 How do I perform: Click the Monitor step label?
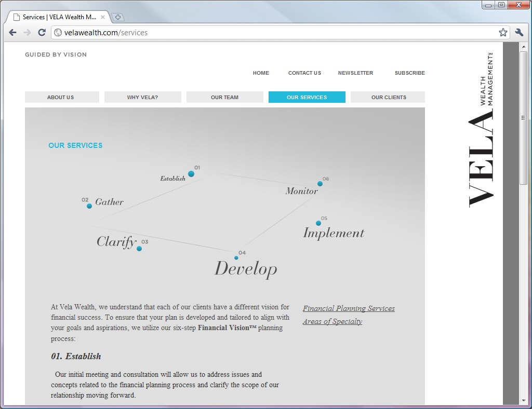tap(302, 191)
